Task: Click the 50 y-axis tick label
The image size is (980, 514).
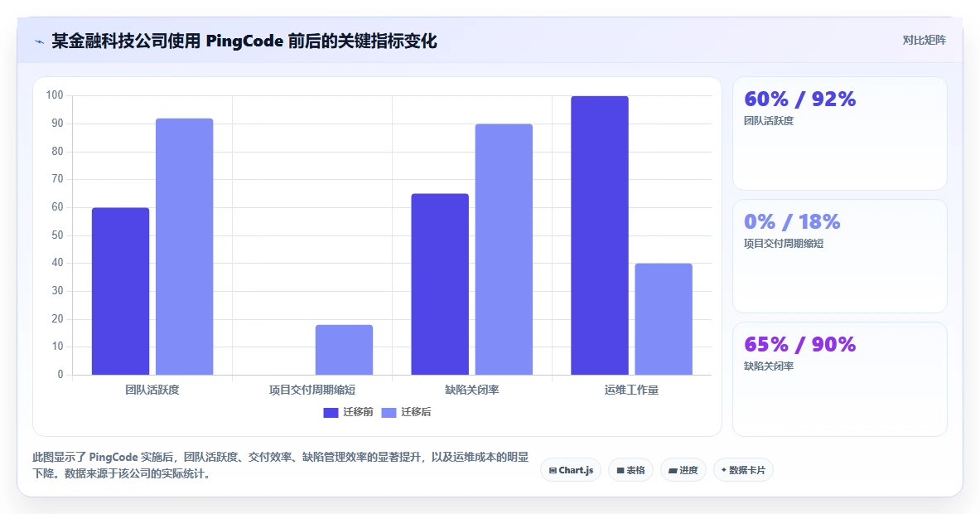Action: pyautogui.click(x=57, y=235)
